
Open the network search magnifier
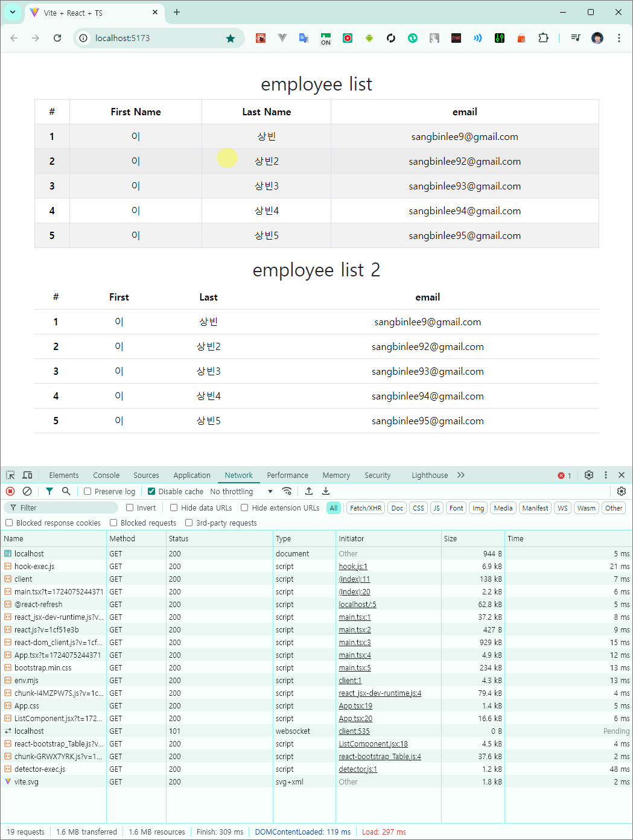pyautogui.click(x=66, y=491)
